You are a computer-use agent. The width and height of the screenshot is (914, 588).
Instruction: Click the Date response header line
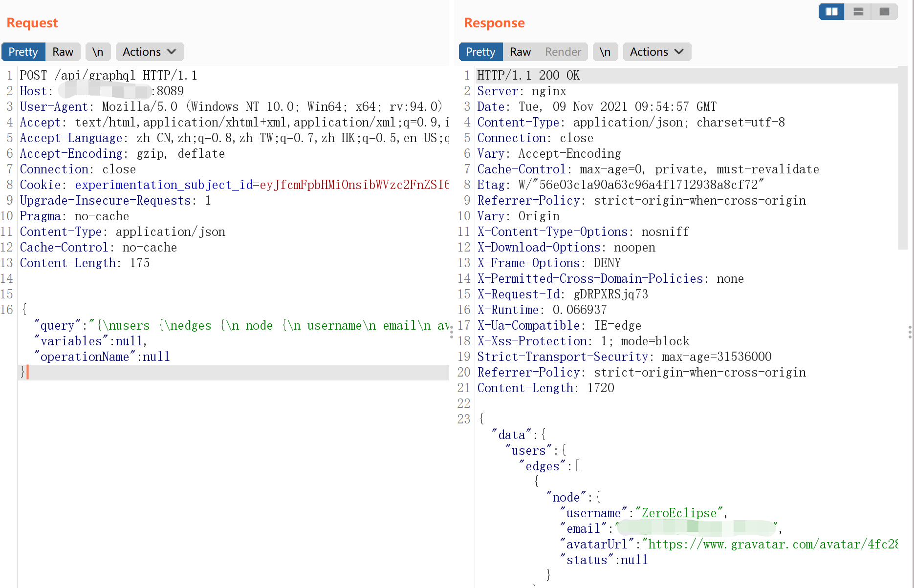pyautogui.click(x=597, y=106)
